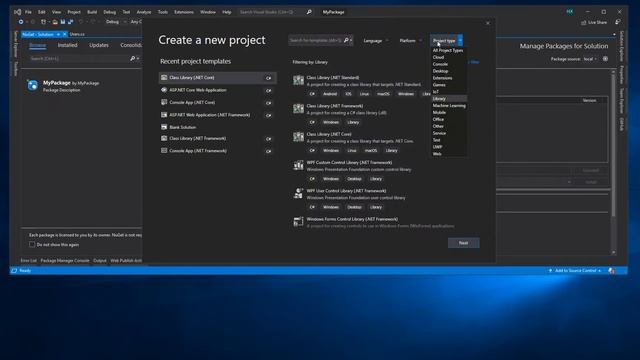Close the NuGet - Solution tab

(x=64, y=34)
